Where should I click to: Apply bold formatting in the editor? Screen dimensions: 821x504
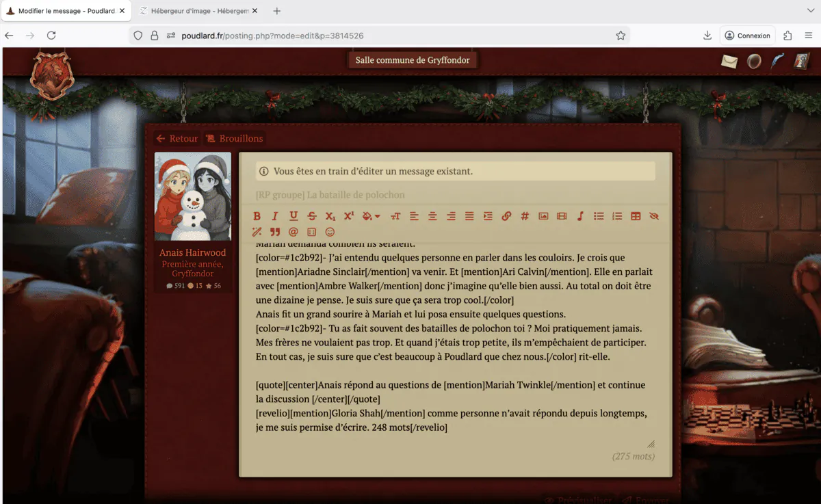[257, 216]
